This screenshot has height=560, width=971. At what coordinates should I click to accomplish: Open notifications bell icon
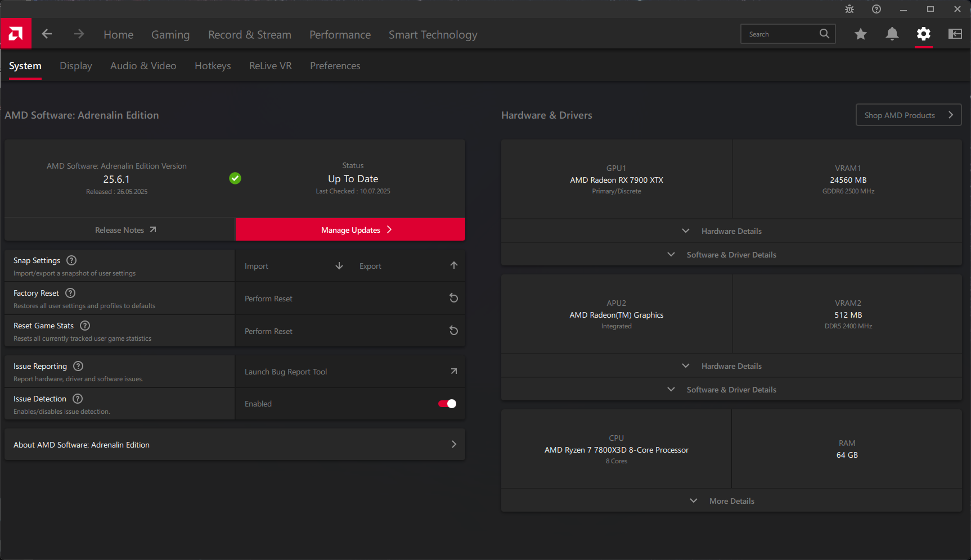(892, 34)
